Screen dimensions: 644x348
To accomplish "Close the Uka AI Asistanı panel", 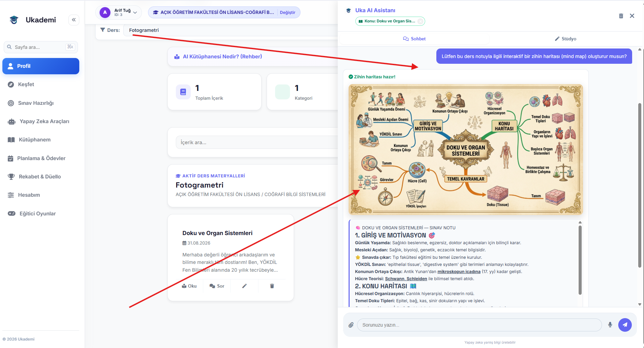I will click(x=632, y=16).
